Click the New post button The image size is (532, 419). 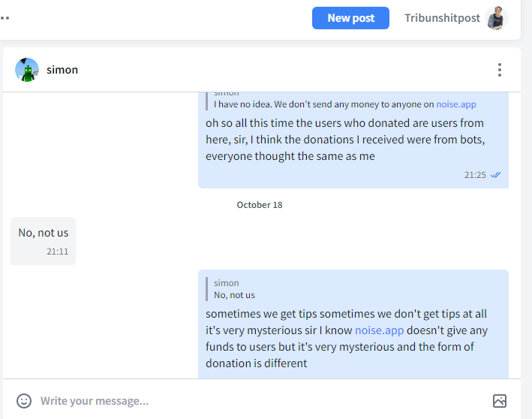(x=350, y=18)
